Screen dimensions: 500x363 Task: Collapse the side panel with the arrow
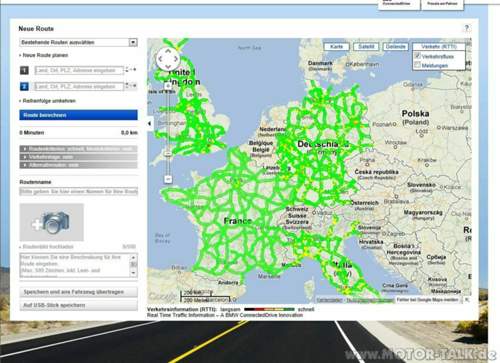[x=150, y=124]
